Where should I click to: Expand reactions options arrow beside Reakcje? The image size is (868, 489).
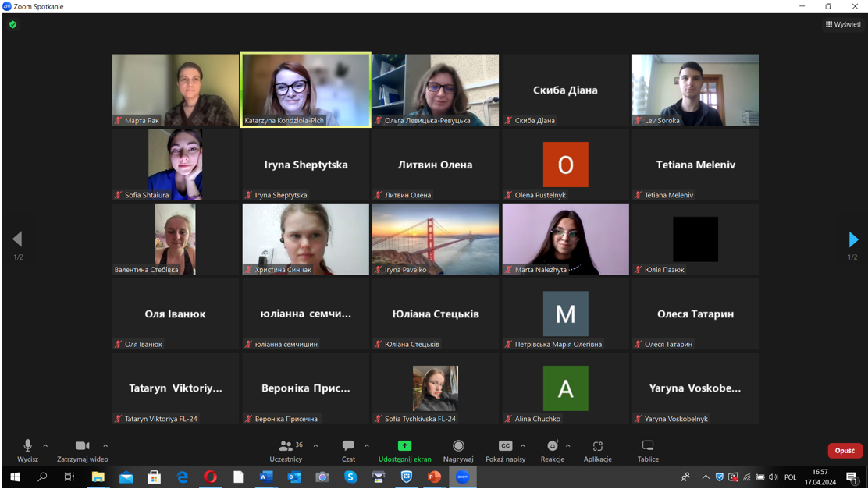pyautogui.click(x=568, y=445)
